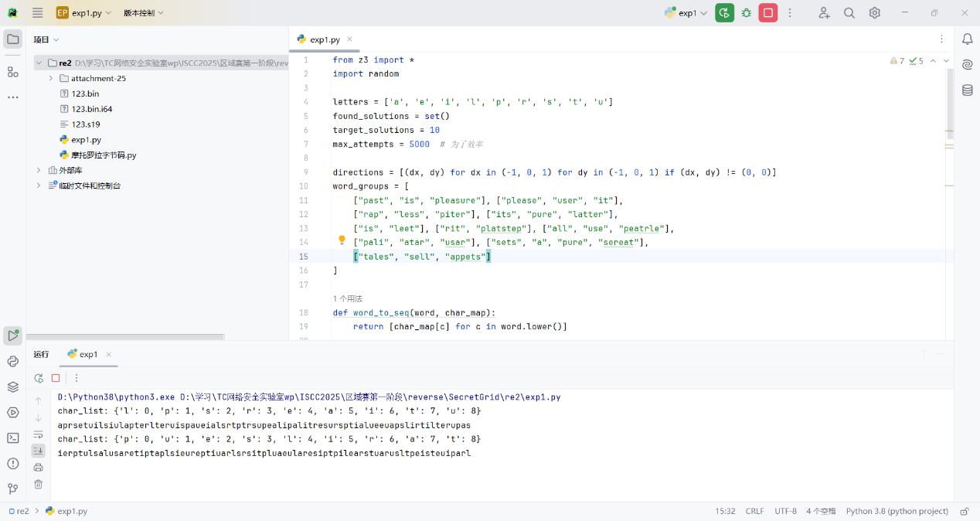Screen dimensions: 980x521
Task: Open more run actions menu
Action: click(x=790, y=13)
